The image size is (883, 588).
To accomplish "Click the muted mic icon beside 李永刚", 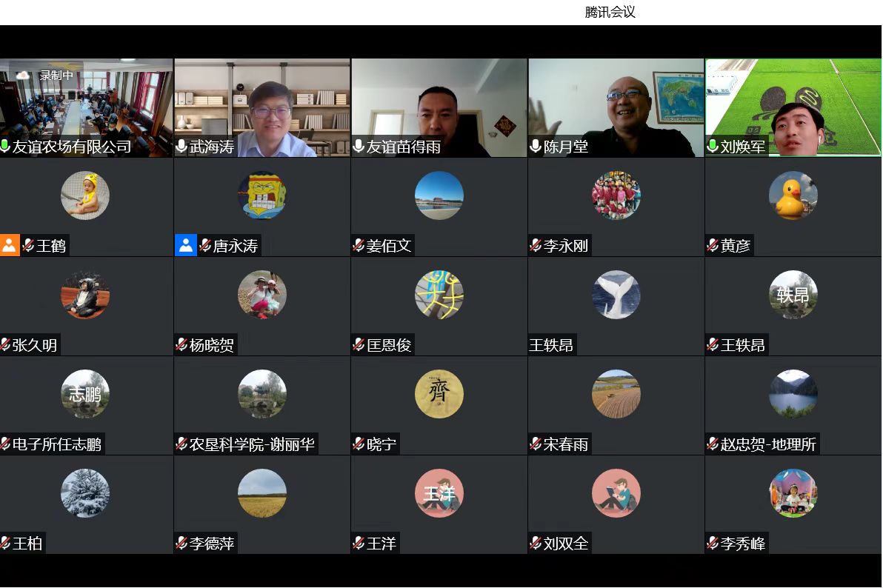I will tap(536, 246).
